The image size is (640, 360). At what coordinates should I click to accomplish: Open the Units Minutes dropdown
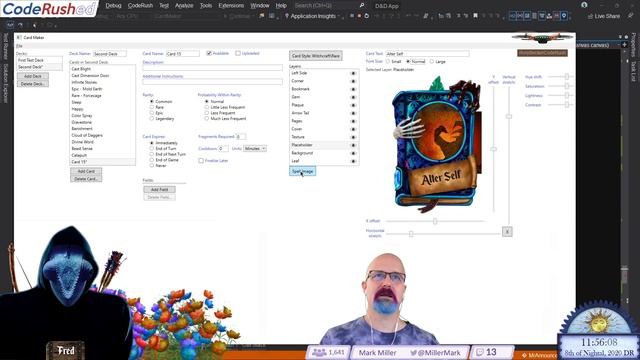[255, 149]
